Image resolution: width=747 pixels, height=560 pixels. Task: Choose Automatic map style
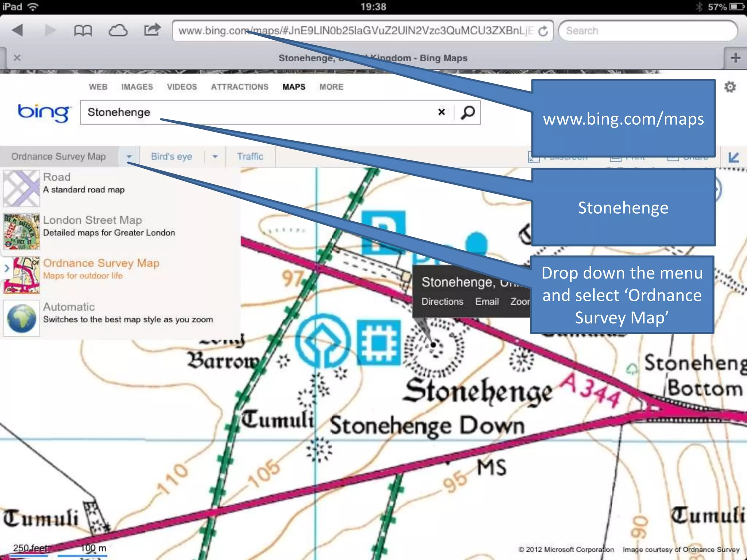pyautogui.click(x=120, y=318)
